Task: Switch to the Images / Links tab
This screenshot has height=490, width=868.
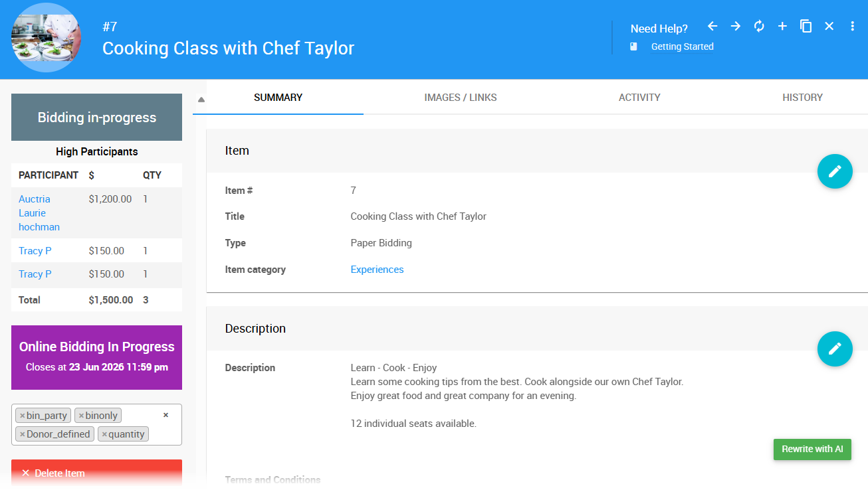Action: [460, 98]
